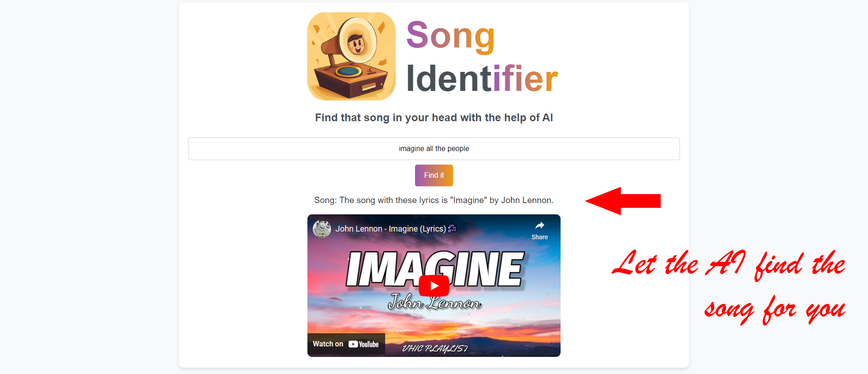The image size is (868, 374).
Task: Click the Share arrow icon on the video
Action: [x=540, y=226]
